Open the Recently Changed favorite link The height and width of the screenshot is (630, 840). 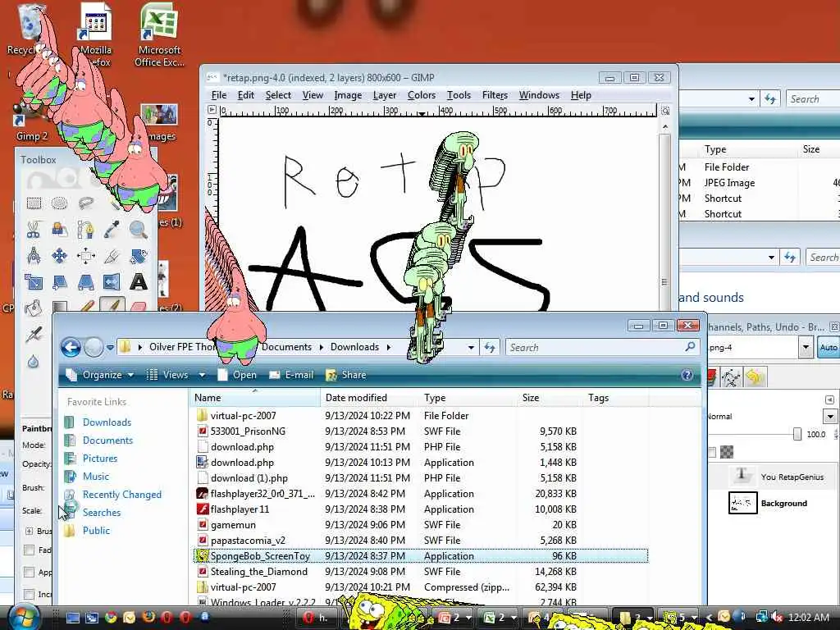click(x=121, y=495)
